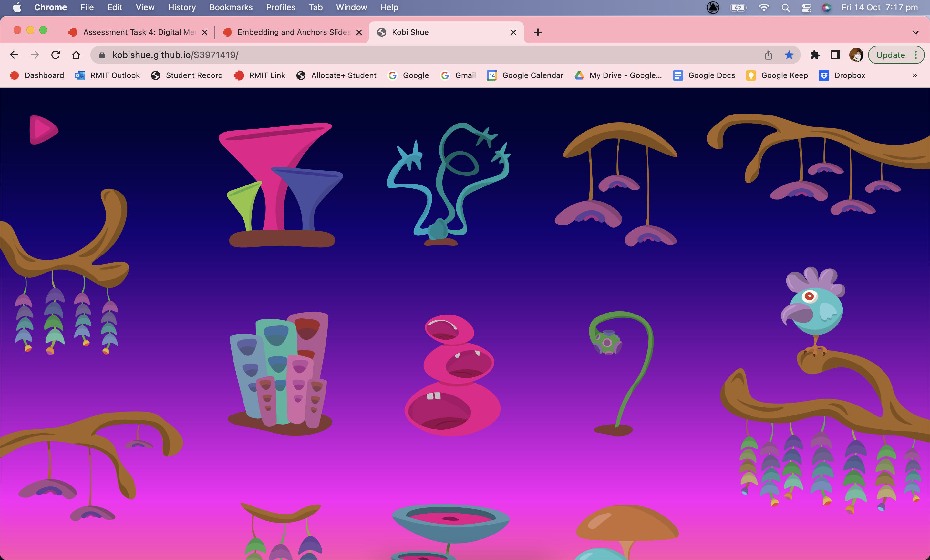Click the Wi-Fi icon in the menu bar
Screen dimensions: 930x560
[764, 7]
